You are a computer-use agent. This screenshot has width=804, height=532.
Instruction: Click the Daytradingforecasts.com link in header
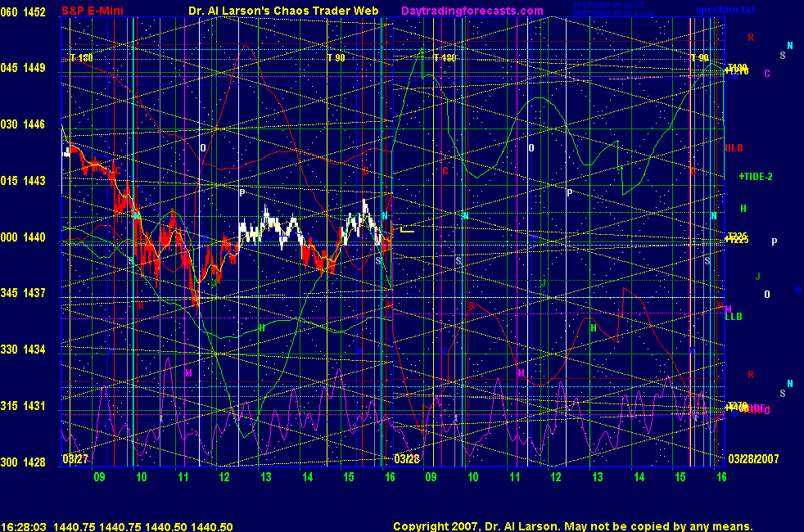[x=472, y=11]
